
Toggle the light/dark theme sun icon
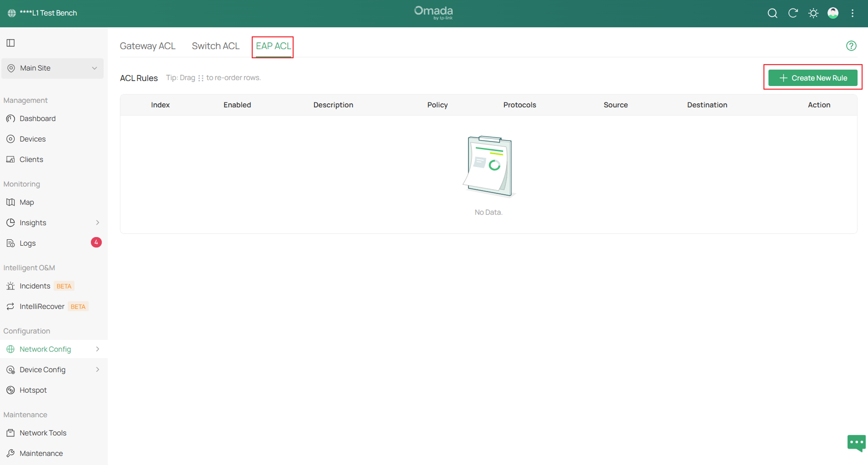tap(813, 13)
